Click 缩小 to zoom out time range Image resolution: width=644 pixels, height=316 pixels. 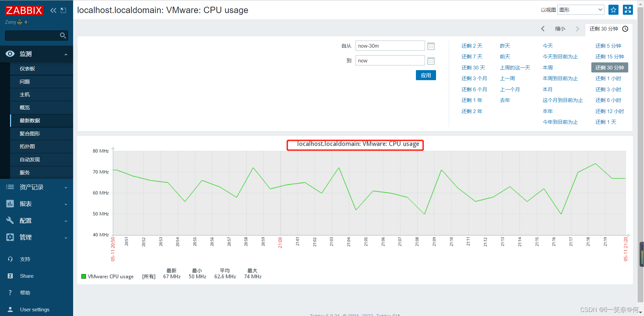coord(560,29)
